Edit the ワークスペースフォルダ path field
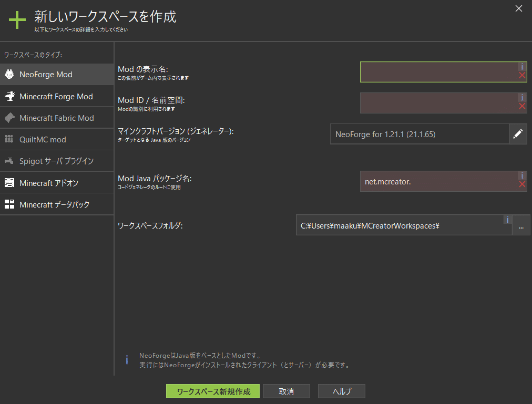 click(404, 225)
